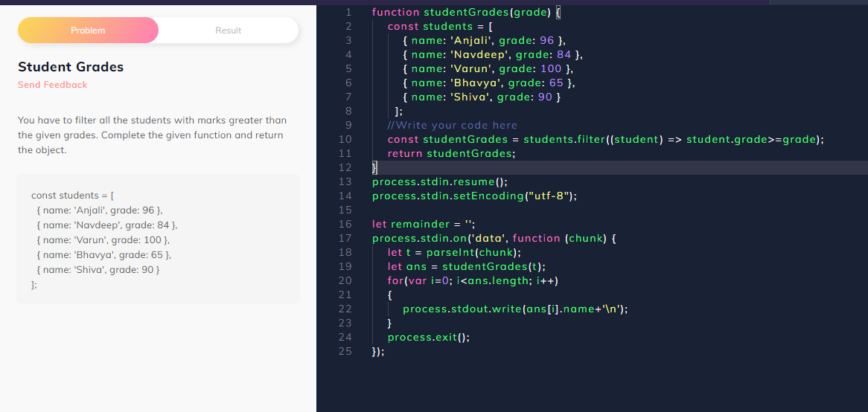Screen dimensions: 868x412
Task: Switch to the Result tab
Action: tap(228, 30)
